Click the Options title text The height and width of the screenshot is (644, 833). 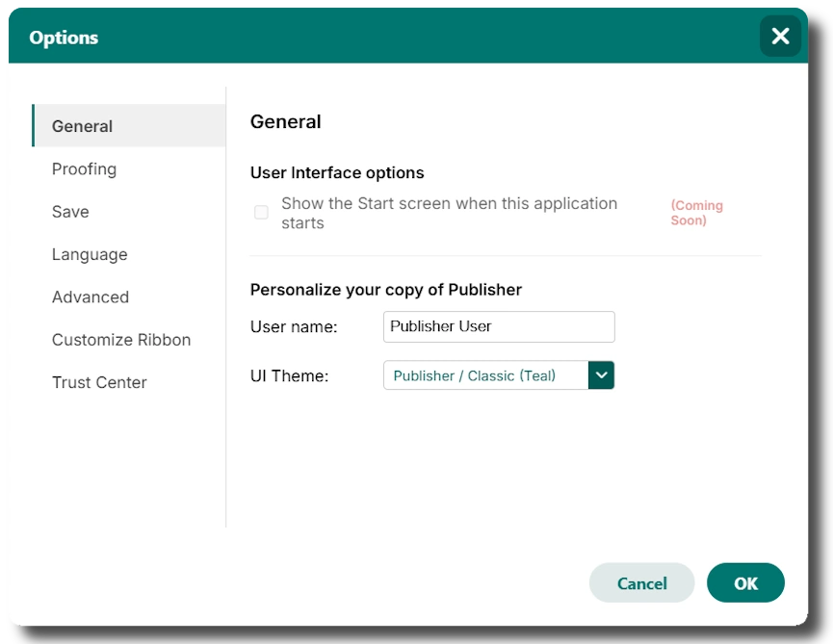pyautogui.click(x=64, y=38)
